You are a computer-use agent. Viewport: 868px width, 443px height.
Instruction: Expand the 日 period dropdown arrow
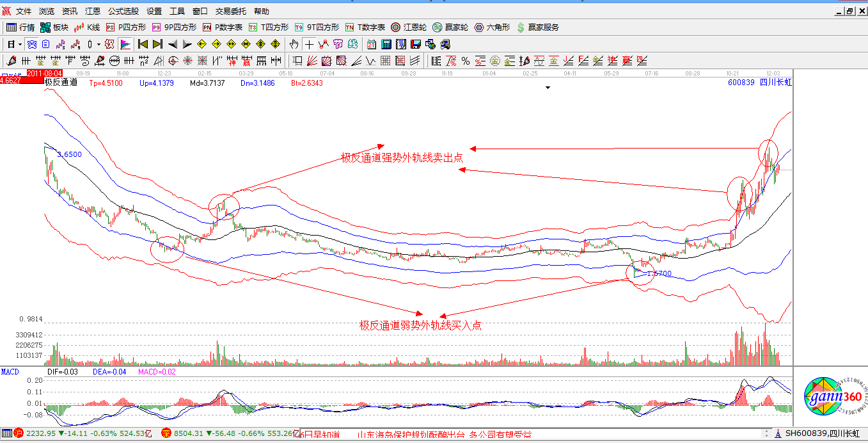pyautogui.click(x=20, y=44)
